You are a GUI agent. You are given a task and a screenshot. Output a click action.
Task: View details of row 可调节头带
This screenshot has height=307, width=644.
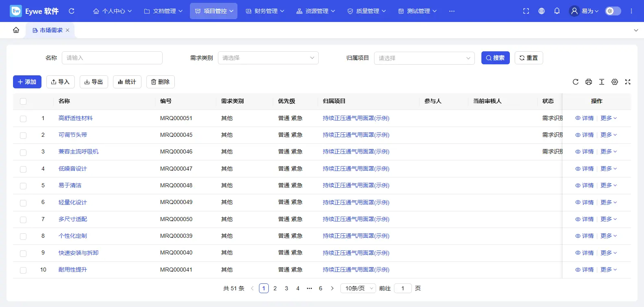(x=585, y=135)
